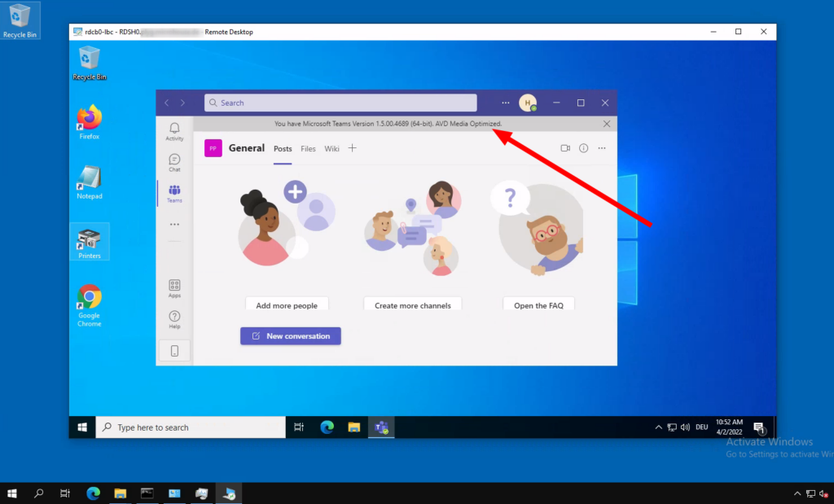Open Google Chrome shortcut on remote desktop
The width and height of the screenshot is (834, 504).
pyautogui.click(x=90, y=305)
